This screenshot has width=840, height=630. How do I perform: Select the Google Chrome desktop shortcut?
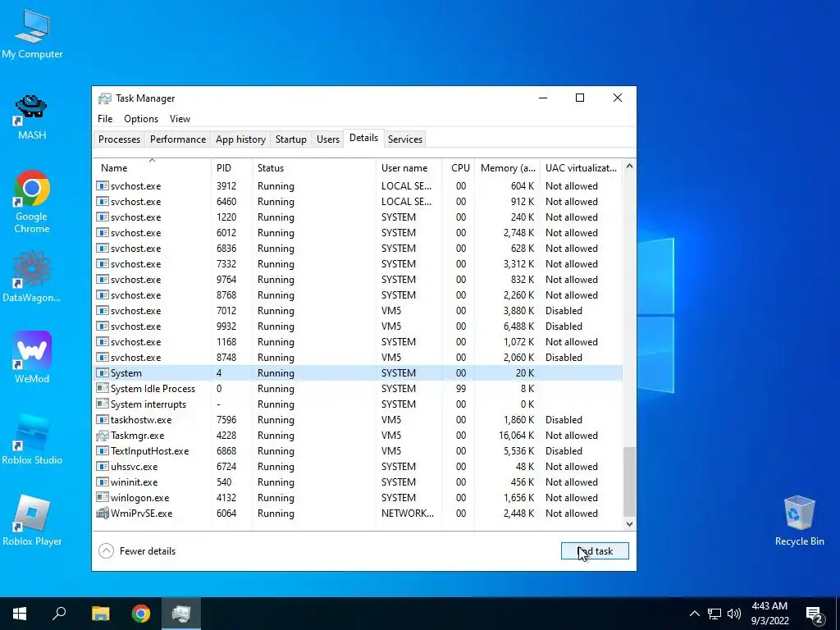32,202
